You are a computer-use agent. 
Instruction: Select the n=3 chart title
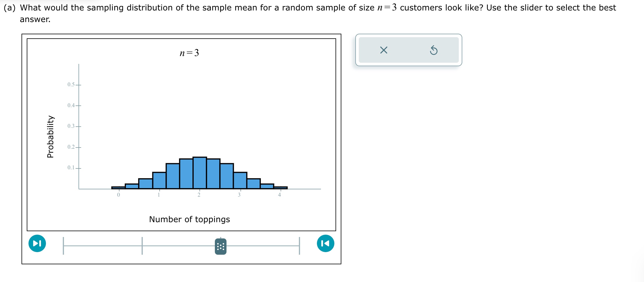pos(189,53)
